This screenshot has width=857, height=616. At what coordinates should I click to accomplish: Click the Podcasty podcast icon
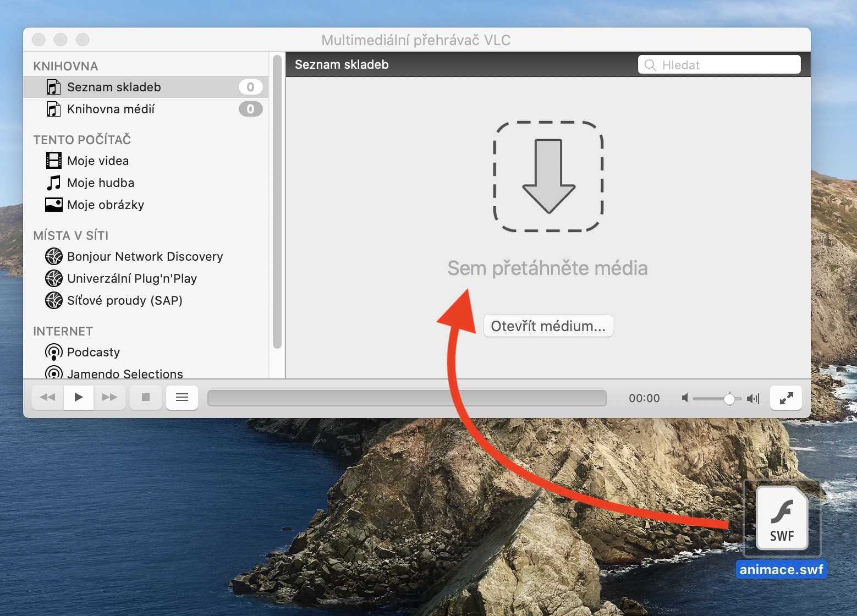click(54, 352)
